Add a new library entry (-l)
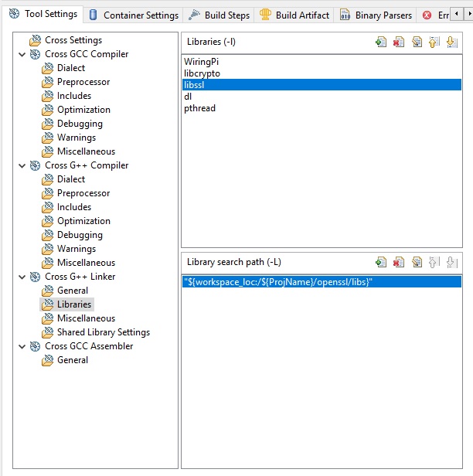The width and height of the screenshot is (473, 476). (x=381, y=42)
